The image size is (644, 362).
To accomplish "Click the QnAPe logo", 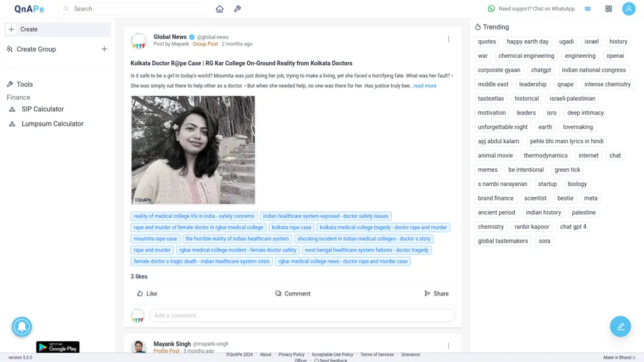I will (29, 9).
